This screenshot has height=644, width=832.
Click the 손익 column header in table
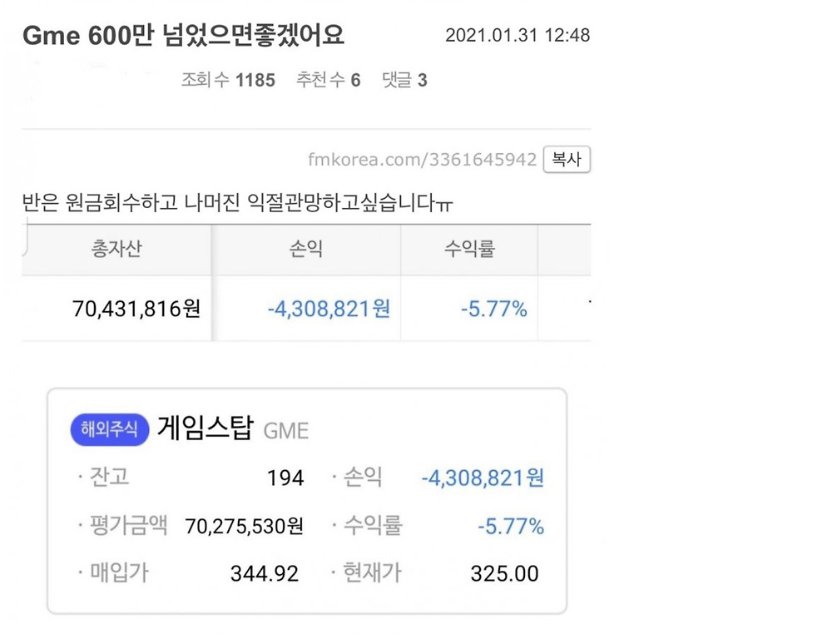[x=306, y=249]
